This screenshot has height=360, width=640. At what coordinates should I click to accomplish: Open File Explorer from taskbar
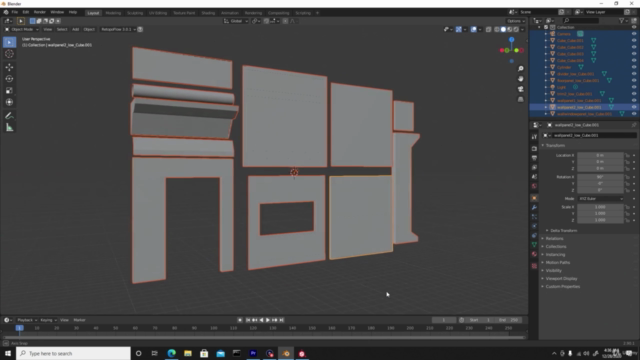point(188,353)
